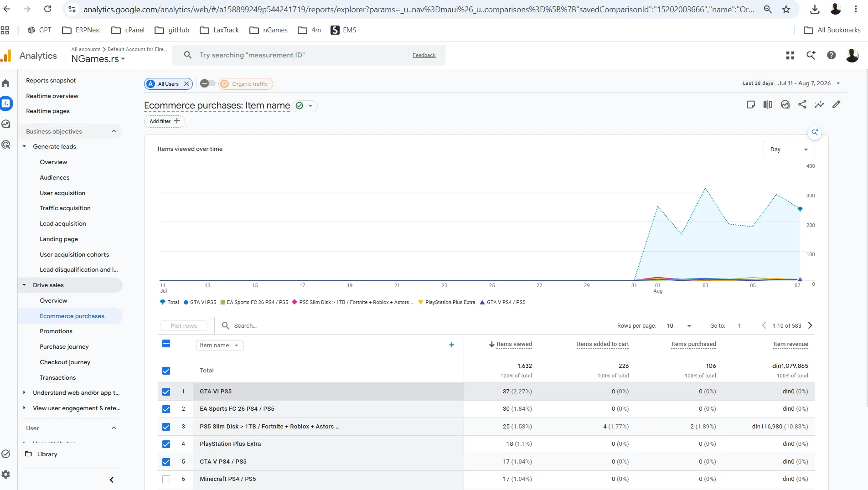Screen dimensions: 868x490
Task: Open the Item name dimension dropdown
Action: (220, 346)
